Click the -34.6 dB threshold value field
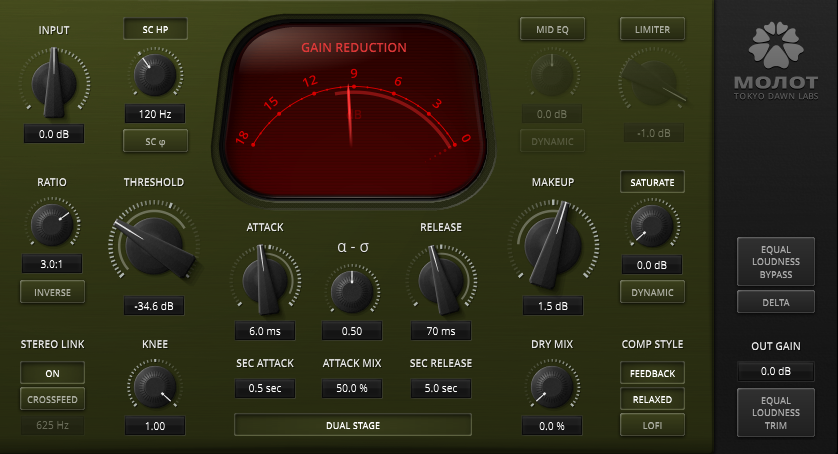 coord(154,306)
